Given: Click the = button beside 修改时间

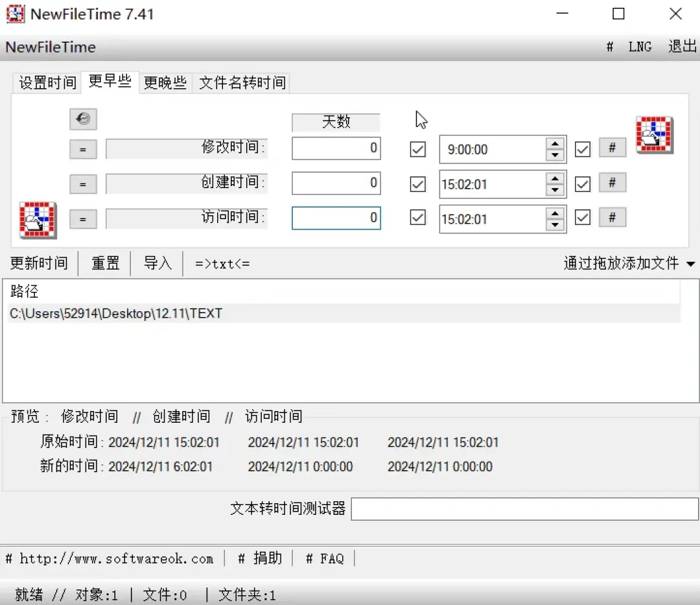Looking at the screenshot, I should tap(83, 149).
